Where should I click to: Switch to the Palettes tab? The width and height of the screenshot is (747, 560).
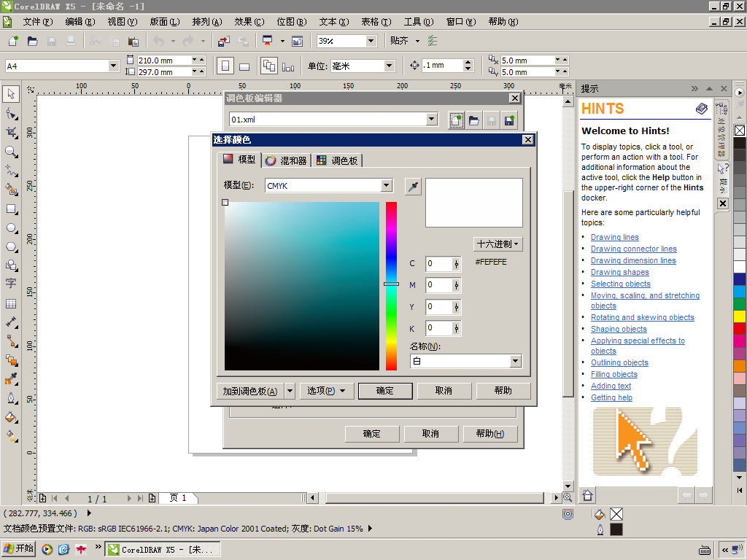point(337,160)
